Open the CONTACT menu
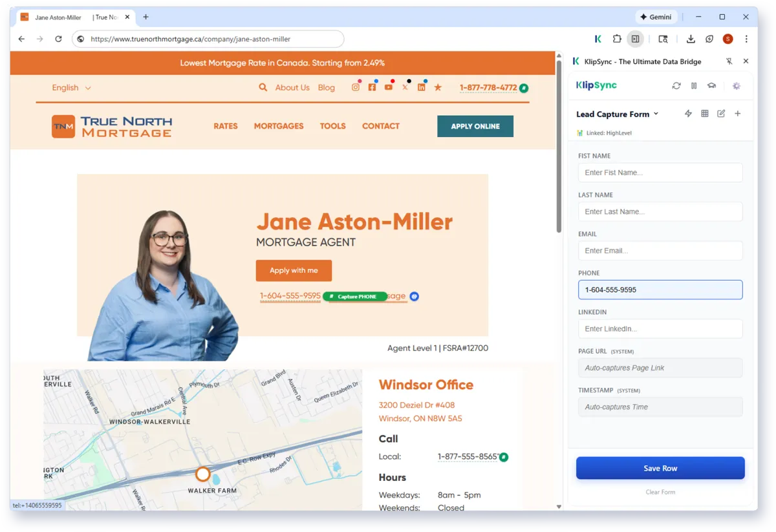This screenshot has height=532, width=776. pyautogui.click(x=381, y=126)
